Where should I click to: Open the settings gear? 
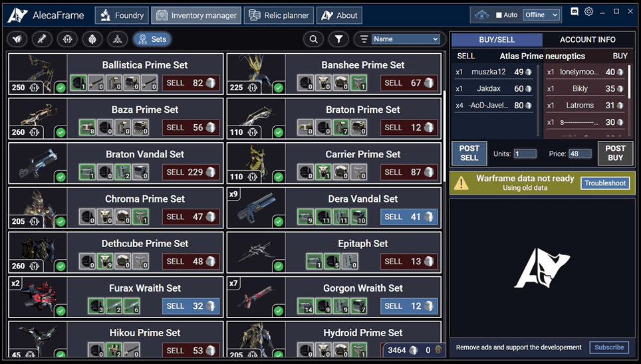pos(588,11)
